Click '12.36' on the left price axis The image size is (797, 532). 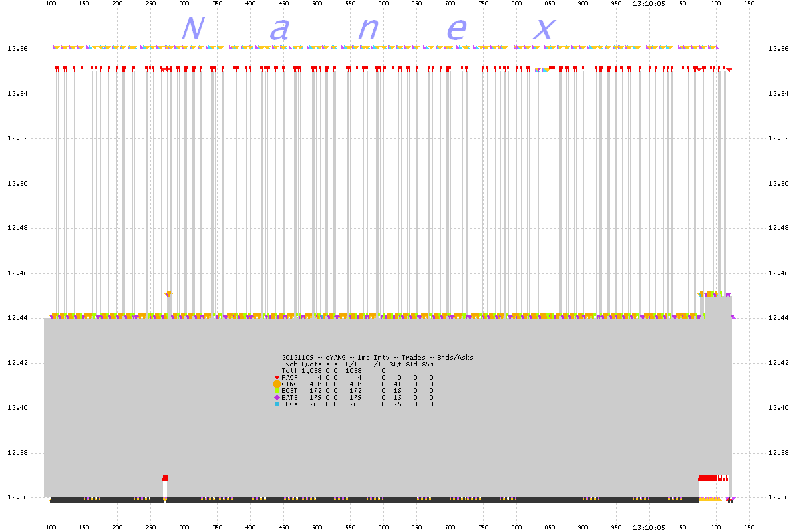[x=17, y=497]
